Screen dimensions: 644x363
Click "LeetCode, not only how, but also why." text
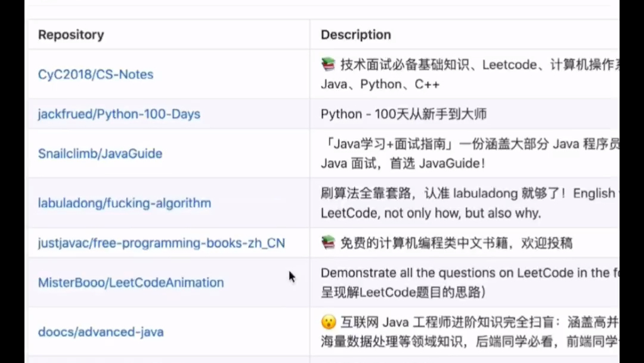431,213
